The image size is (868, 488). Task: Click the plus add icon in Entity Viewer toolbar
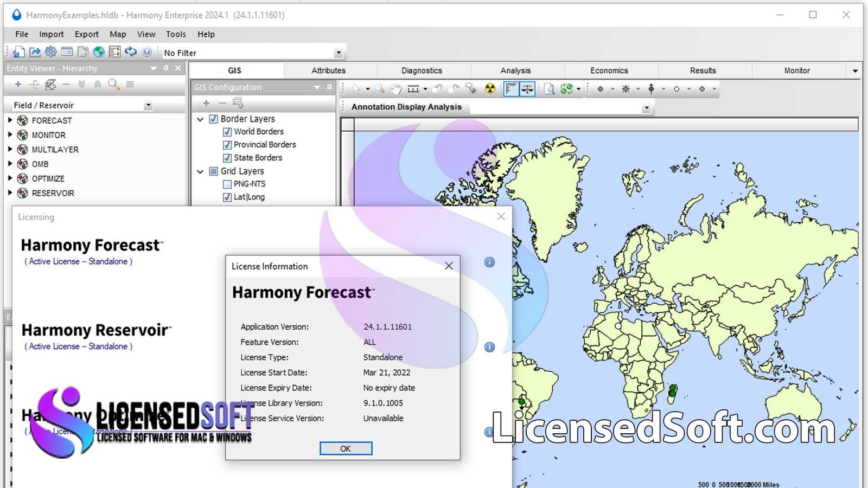pos(18,84)
